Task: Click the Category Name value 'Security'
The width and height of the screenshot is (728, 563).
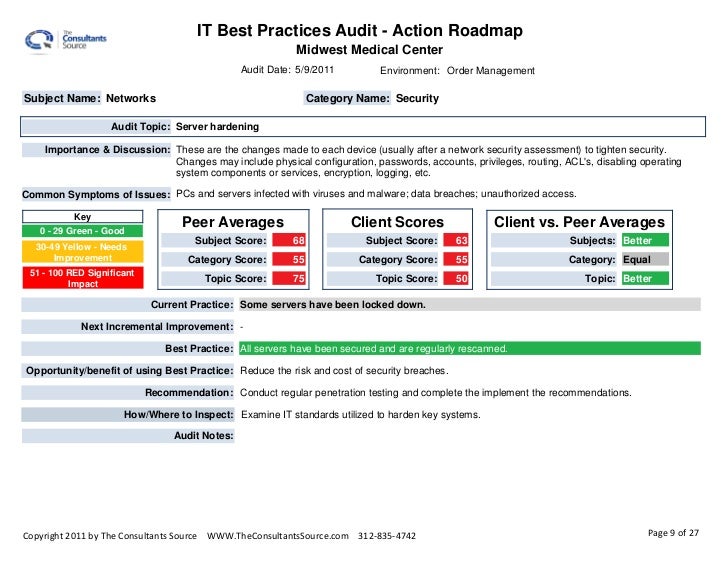Action: 417,98
